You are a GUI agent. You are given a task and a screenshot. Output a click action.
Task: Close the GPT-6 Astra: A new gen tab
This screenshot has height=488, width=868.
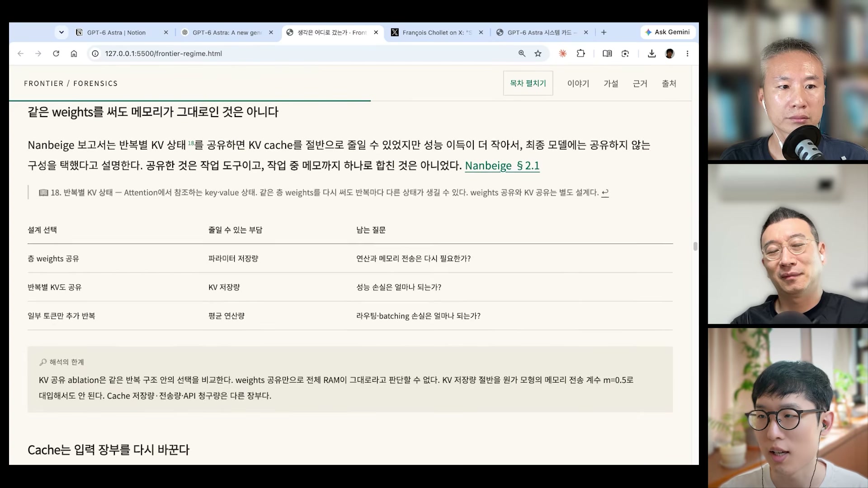pos(271,33)
